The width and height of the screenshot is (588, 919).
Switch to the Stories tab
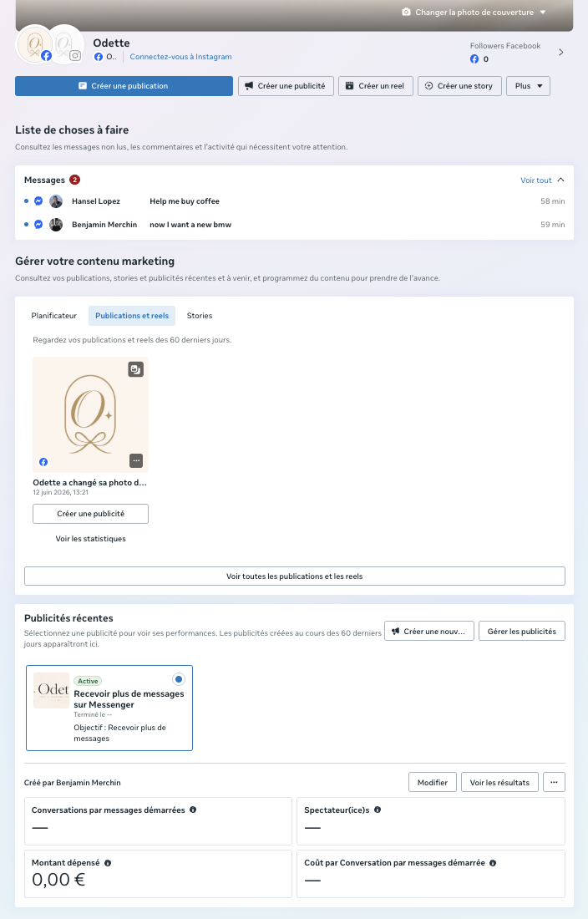click(x=199, y=316)
